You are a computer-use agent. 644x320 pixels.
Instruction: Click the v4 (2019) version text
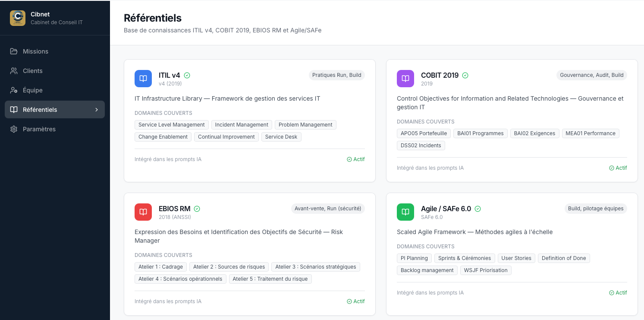tap(170, 84)
